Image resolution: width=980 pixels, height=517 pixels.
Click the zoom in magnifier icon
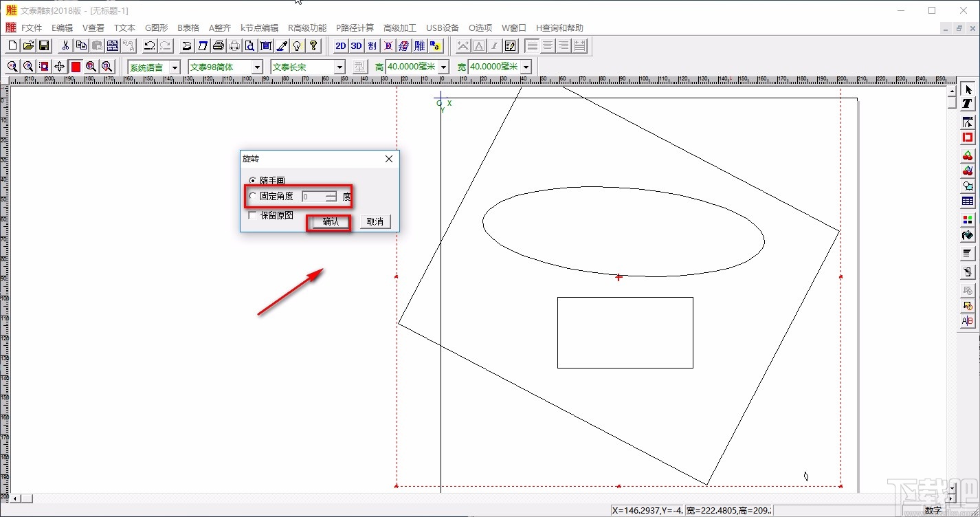pos(12,67)
